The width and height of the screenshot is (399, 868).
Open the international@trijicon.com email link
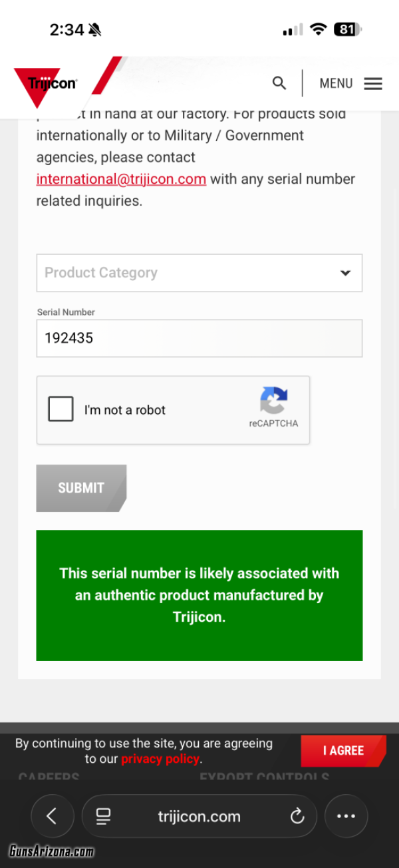(x=121, y=179)
